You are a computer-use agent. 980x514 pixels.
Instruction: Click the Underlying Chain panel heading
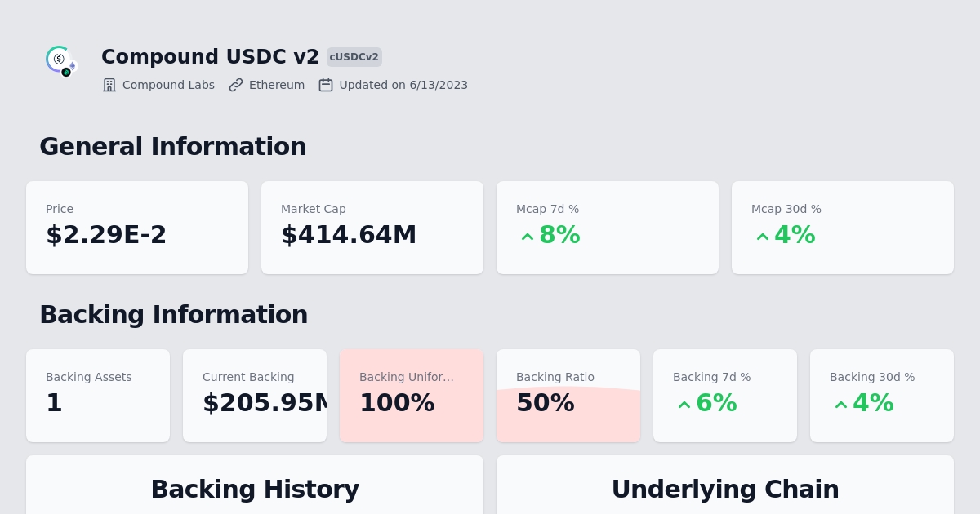725,489
